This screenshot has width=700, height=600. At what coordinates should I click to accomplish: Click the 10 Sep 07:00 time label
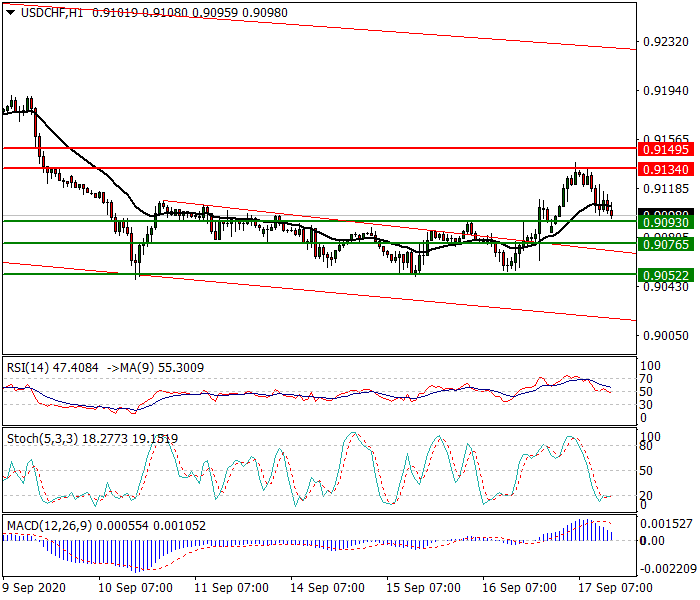point(135,588)
